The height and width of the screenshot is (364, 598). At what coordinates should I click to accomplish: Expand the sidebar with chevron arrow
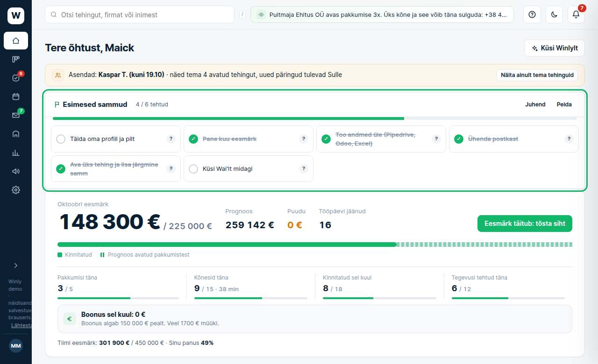tap(16, 266)
